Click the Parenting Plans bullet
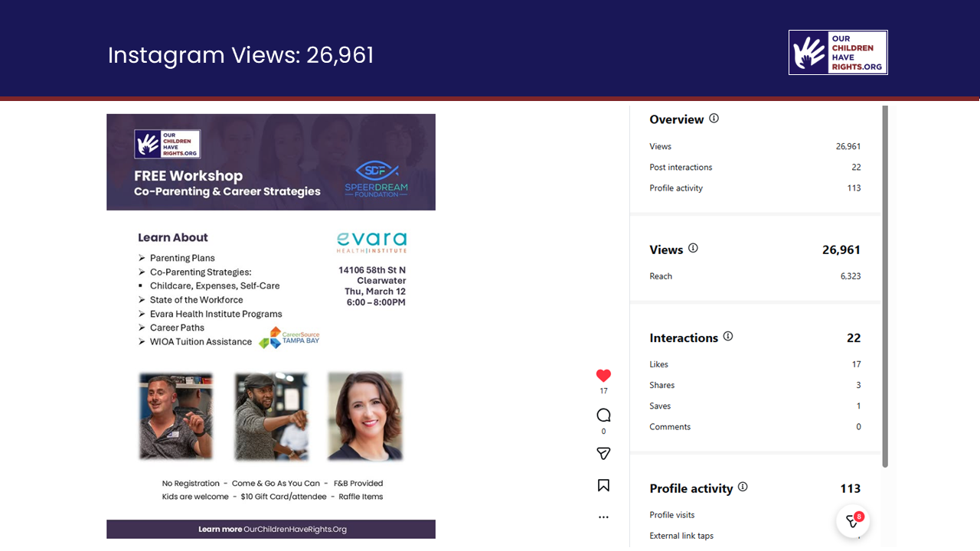The width and height of the screenshot is (980, 551). (x=182, y=258)
